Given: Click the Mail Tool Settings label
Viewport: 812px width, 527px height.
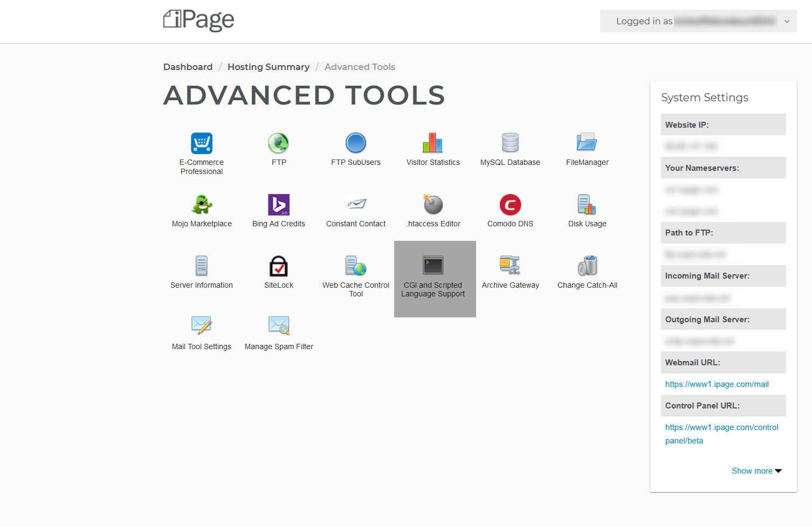Looking at the screenshot, I should (x=202, y=346).
